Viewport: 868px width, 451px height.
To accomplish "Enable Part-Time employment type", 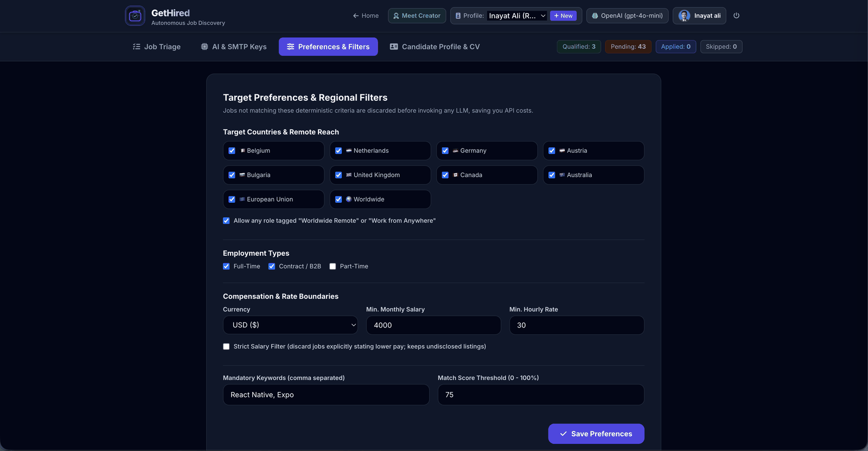I will click(x=333, y=266).
